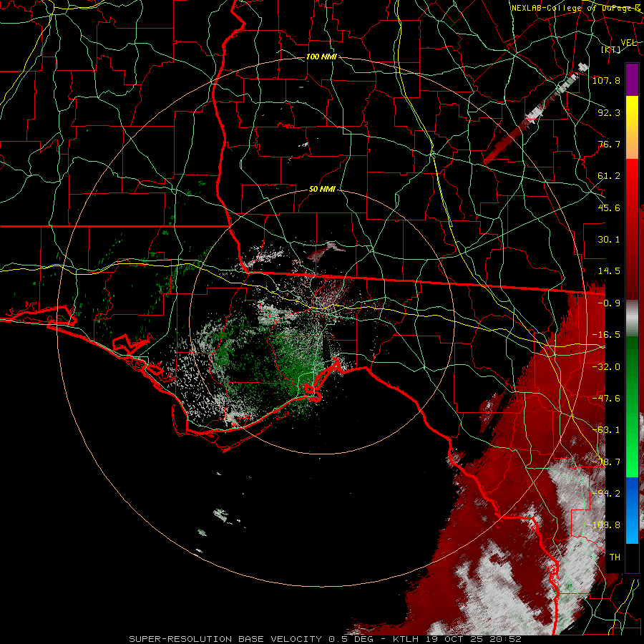The image size is (644, 644).
Task: Click the VEL scale heading
Action: (628, 42)
